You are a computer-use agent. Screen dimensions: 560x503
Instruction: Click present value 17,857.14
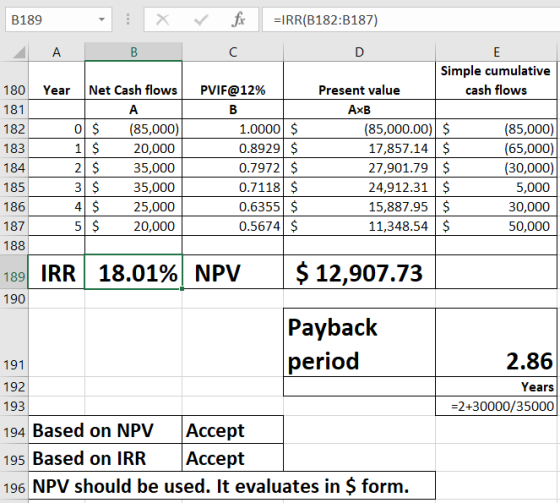pos(359,148)
